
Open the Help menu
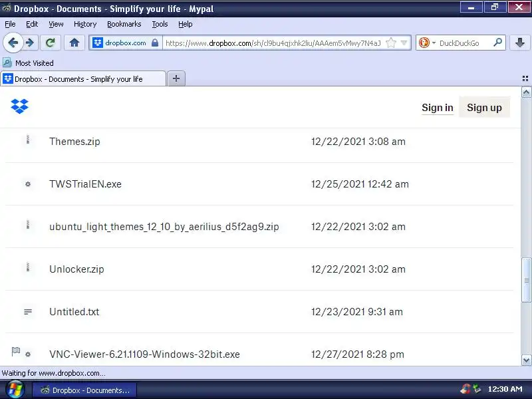[186, 24]
